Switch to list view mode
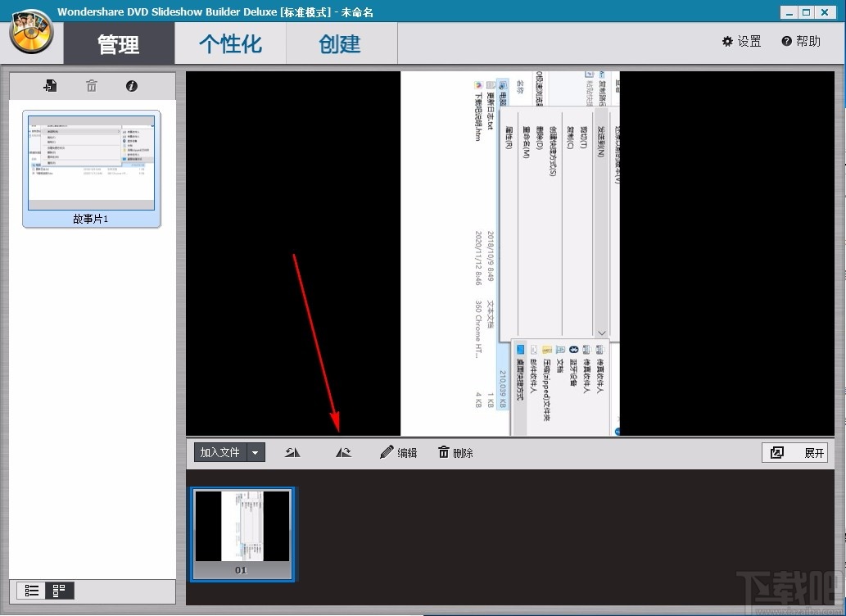Image resolution: width=846 pixels, height=616 pixels. 32,590
